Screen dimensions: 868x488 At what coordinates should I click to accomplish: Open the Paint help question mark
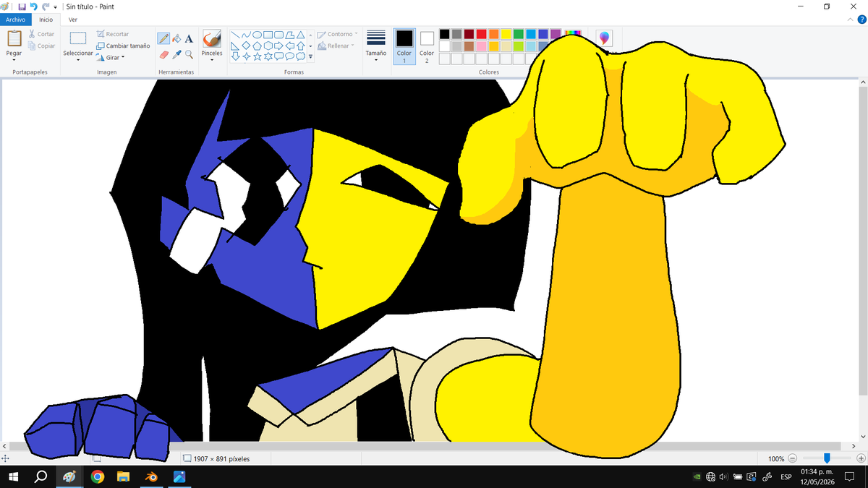[x=861, y=20]
